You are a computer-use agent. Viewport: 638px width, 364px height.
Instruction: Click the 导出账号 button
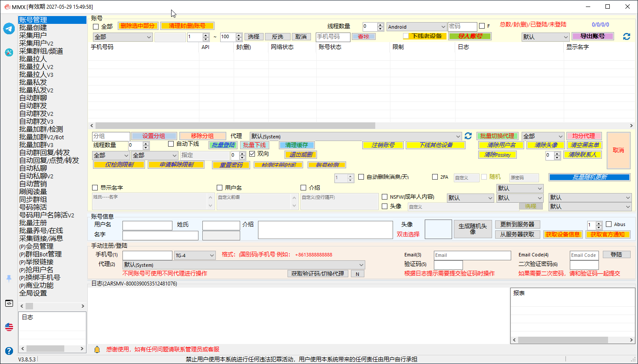pyautogui.click(x=592, y=36)
